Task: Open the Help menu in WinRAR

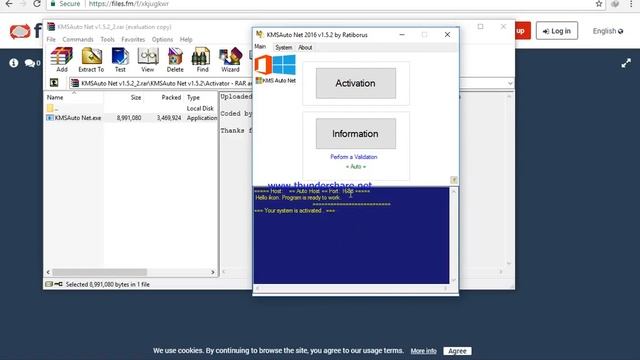Action: tap(186, 40)
